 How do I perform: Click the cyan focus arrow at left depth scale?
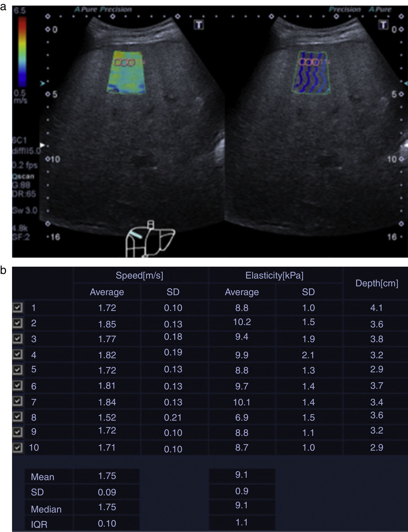pyautogui.click(x=43, y=83)
